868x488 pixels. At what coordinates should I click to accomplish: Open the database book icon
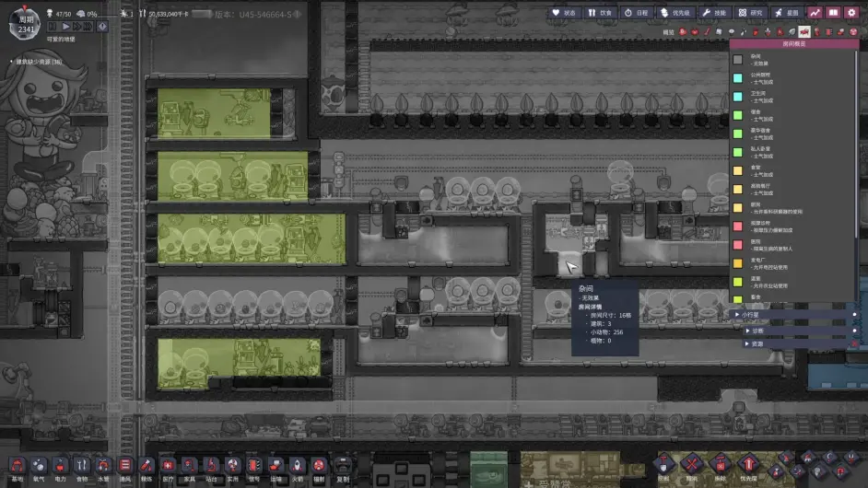(x=833, y=13)
